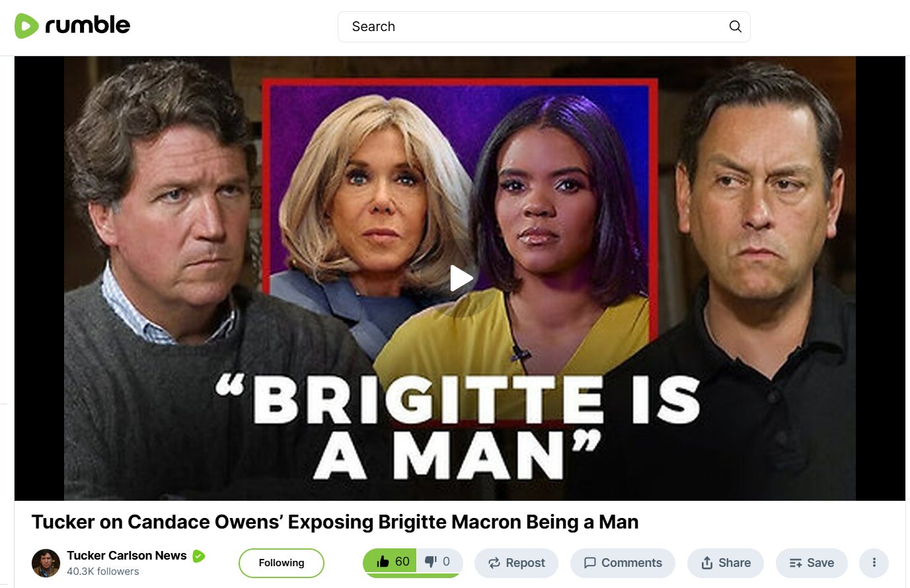This screenshot has height=588, width=910.
Task: Click the magnifying glass search icon
Action: [735, 26]
